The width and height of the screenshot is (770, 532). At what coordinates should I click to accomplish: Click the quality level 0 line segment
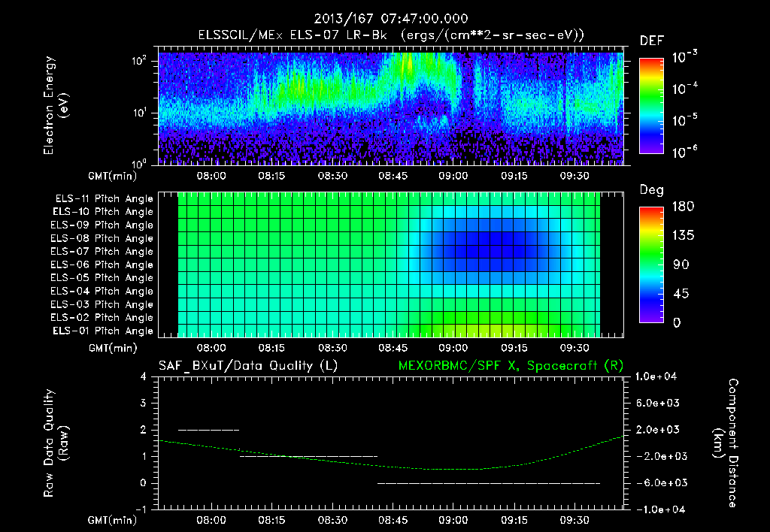(x=489, y=483)
